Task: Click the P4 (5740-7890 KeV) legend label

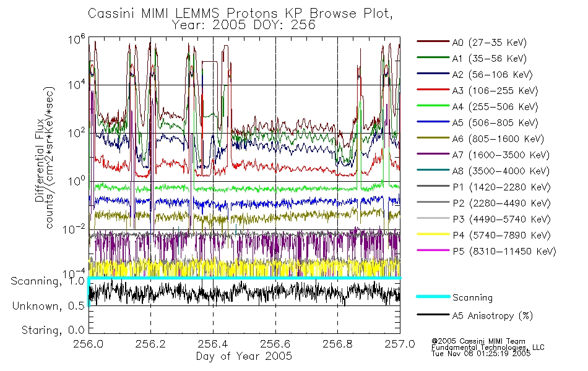Action: tap(501, 236)
